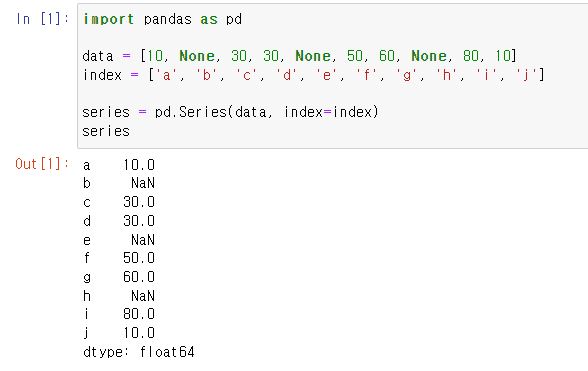
Task: Click output row 'f 50.0'
Action: pyautogui.click(x=119, y=258)
